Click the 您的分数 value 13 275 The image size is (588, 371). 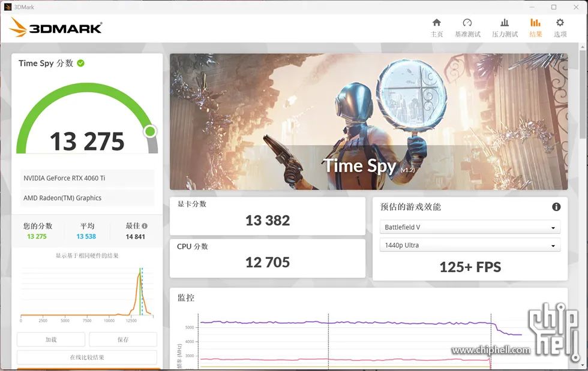point(37,237)
